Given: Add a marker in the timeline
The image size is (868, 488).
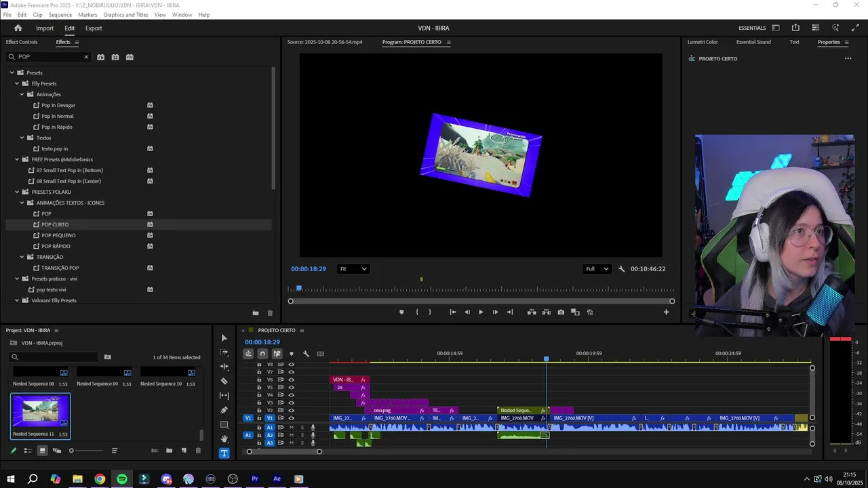Looking at the screenshot, I should [292, 354].
